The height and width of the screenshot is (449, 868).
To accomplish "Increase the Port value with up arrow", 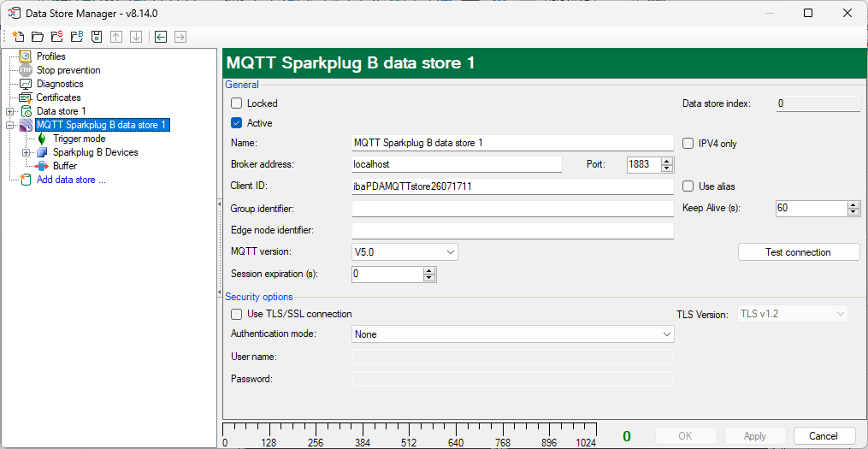I will pos(667,161).
